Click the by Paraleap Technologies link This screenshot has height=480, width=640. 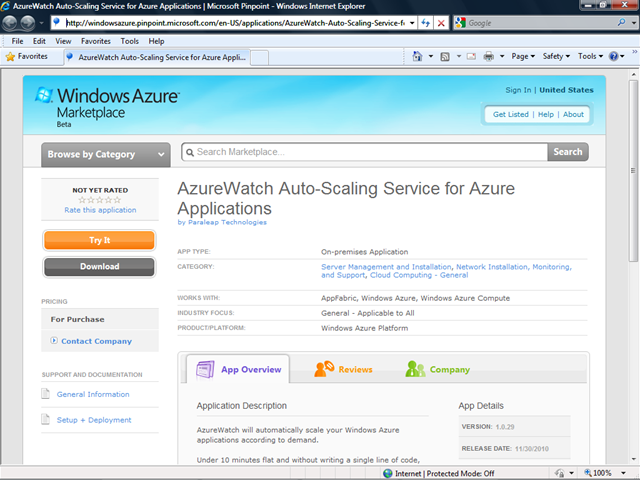(222, 222)
